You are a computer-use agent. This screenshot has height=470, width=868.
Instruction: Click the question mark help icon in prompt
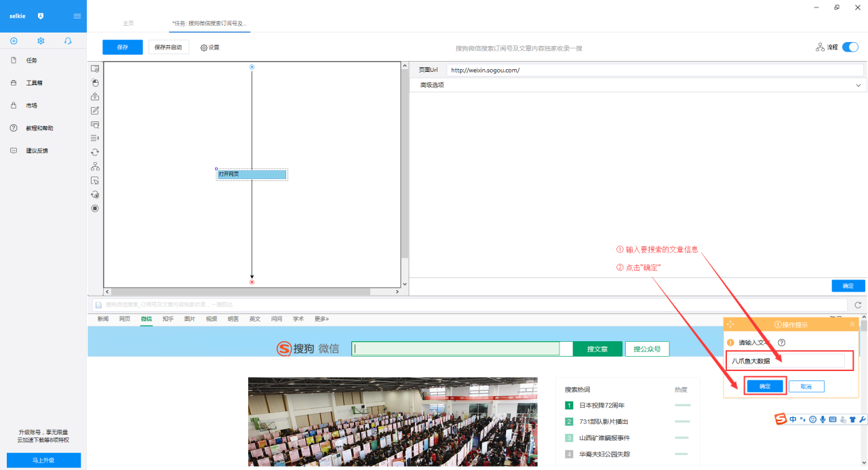(781, 342)
